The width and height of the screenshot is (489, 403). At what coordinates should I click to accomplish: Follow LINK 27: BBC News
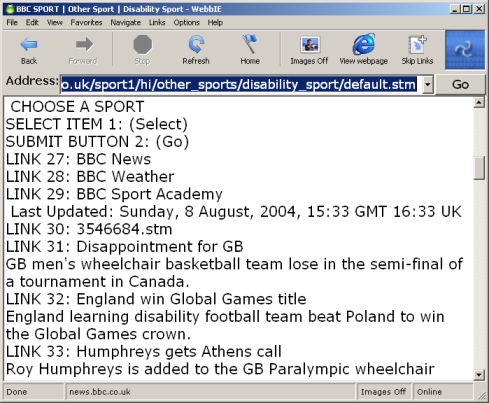pyautogui.click(x=78, y=159)
